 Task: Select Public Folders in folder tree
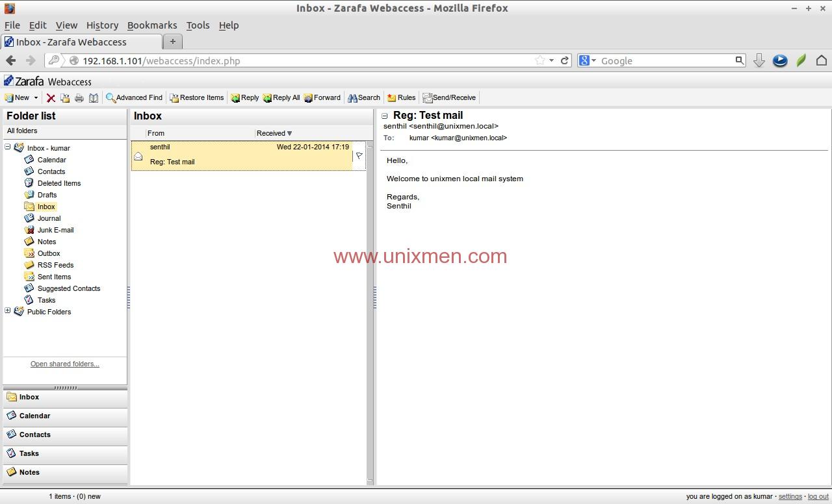pyautogui.click(x=49, y=312)
